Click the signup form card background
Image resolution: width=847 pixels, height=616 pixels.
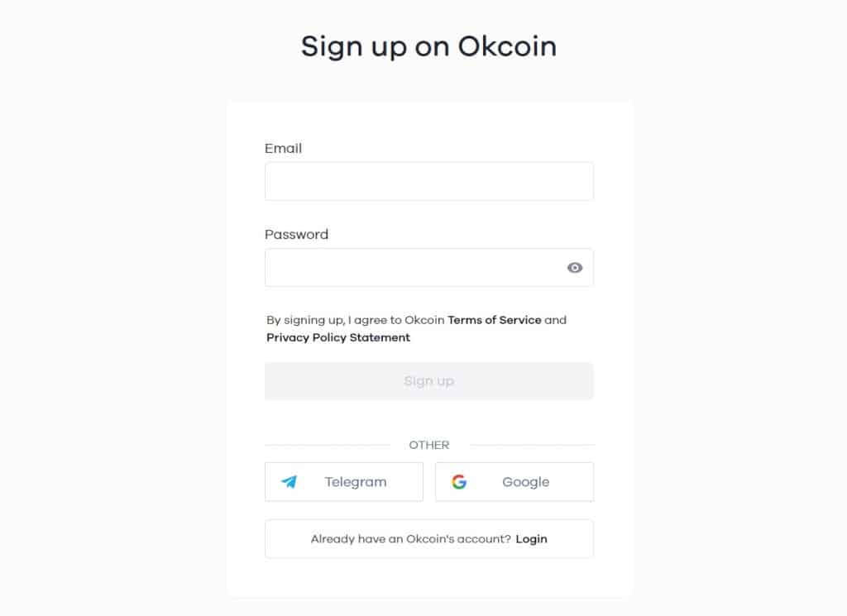click(x=428, y=579)
